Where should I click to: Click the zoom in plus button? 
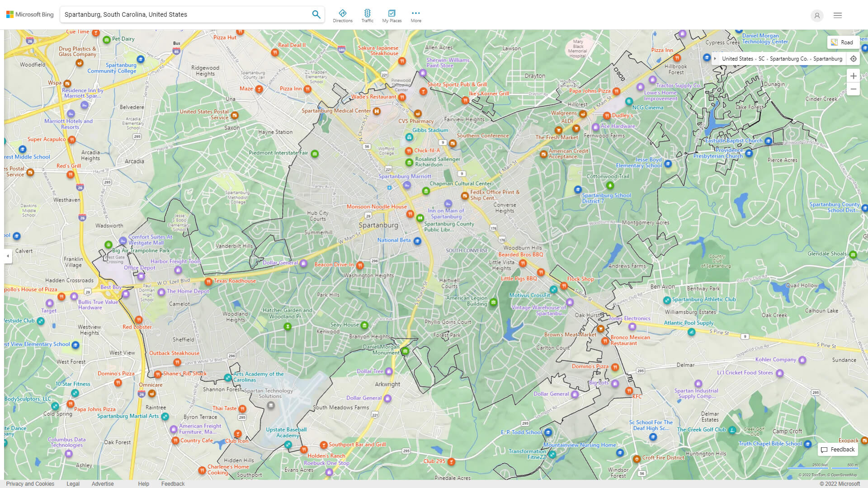854,76
